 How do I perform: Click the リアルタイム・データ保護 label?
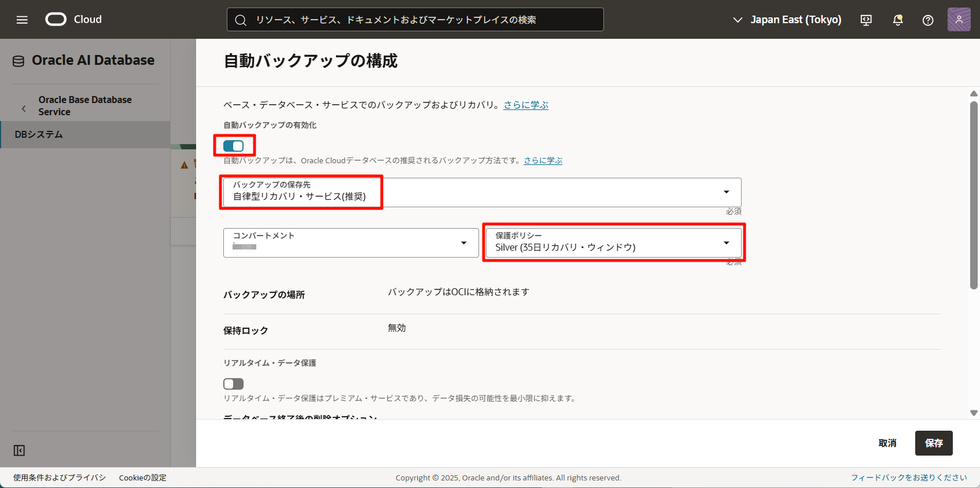[x=270, y=363]
